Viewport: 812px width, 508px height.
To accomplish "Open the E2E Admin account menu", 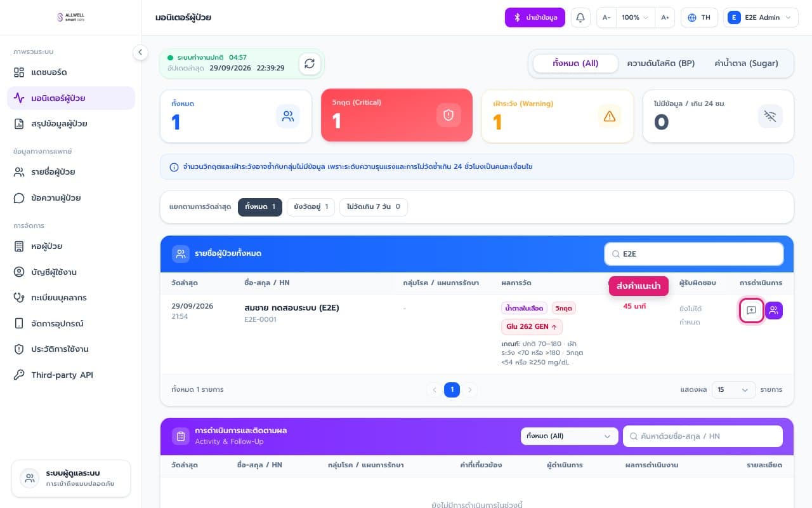I will [x=761, y=18].
